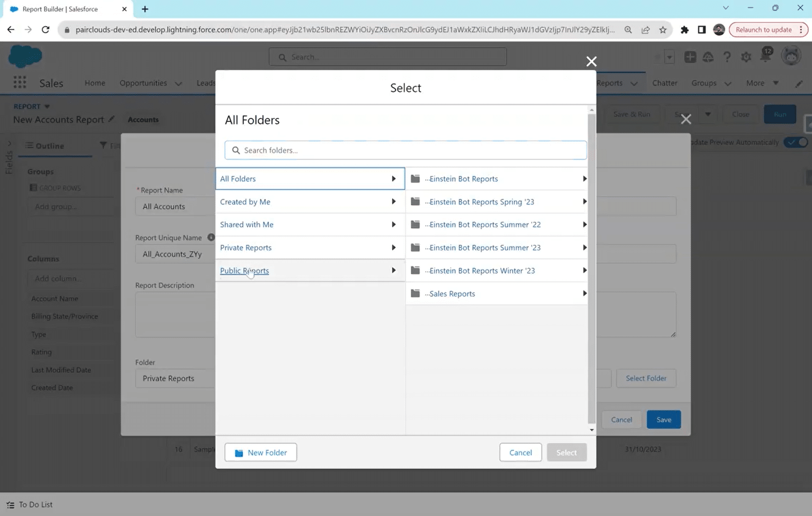This screenshot has width=812, height=516.
Task: Expand the All Folders row arrow
Action: click(x=394, y=179)
